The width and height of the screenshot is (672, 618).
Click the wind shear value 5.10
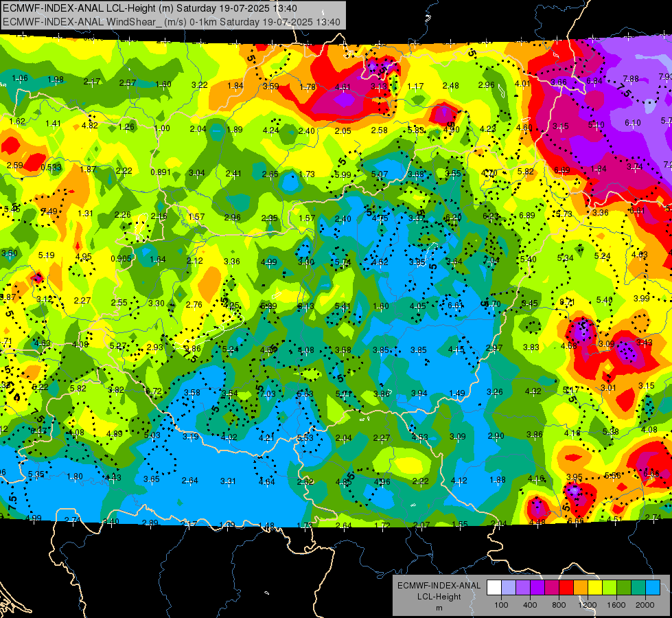point(596,125)
